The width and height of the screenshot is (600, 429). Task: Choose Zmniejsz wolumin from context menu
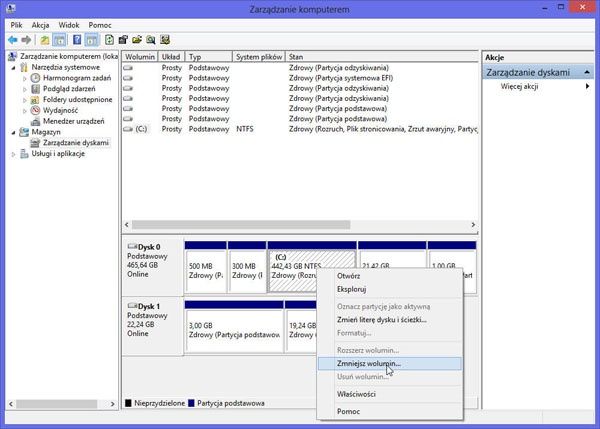390,364
